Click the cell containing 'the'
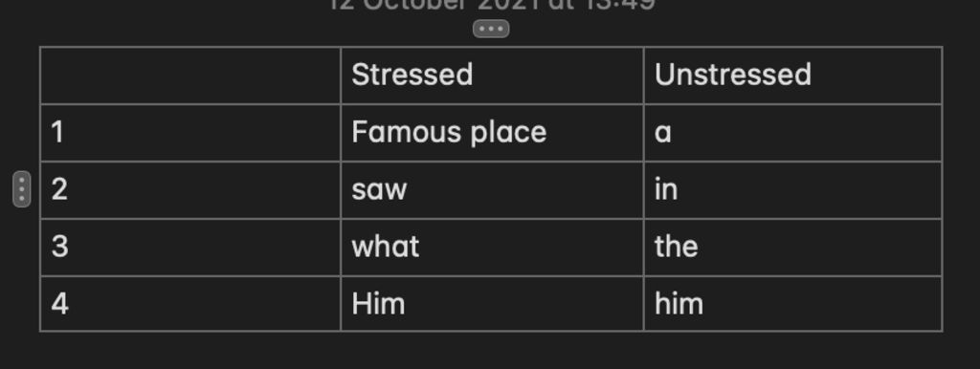 792,248
